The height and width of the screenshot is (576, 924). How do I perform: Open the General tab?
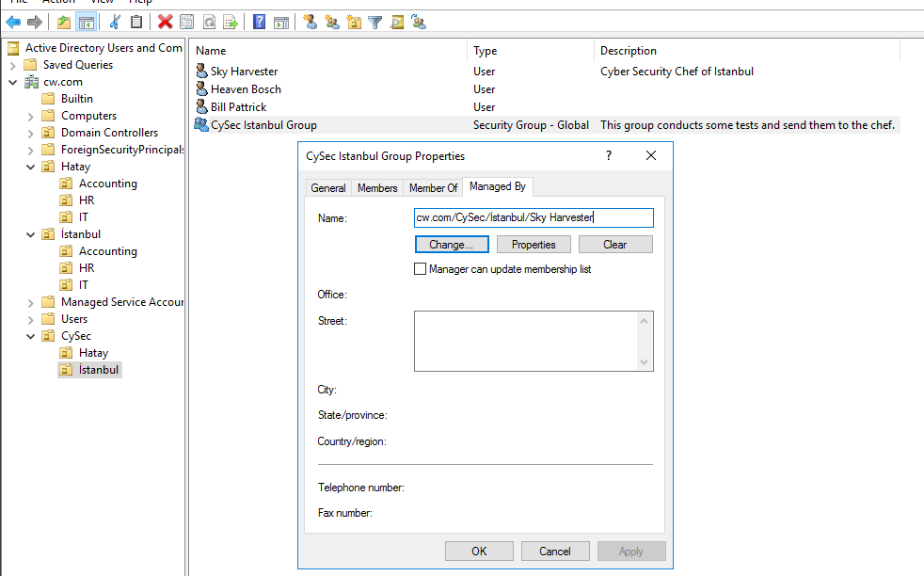pyautogui.click(x=328, y=188)
